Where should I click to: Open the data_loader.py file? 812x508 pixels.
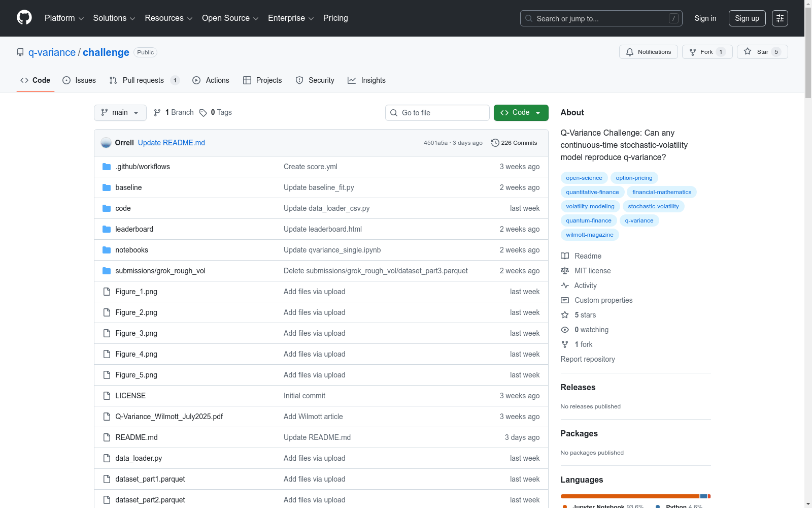pos(139,458)
